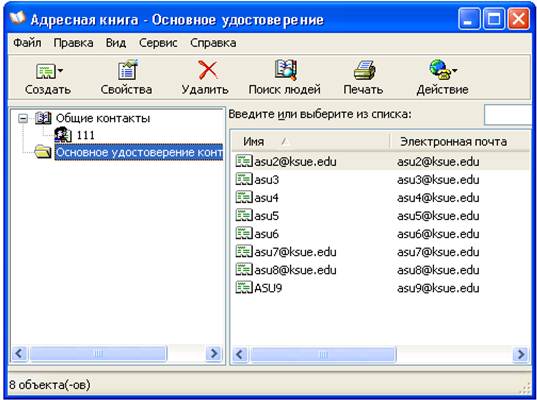
Task: Click the contact card icon for asu2@ksue.edu
Action: [244, 161]
